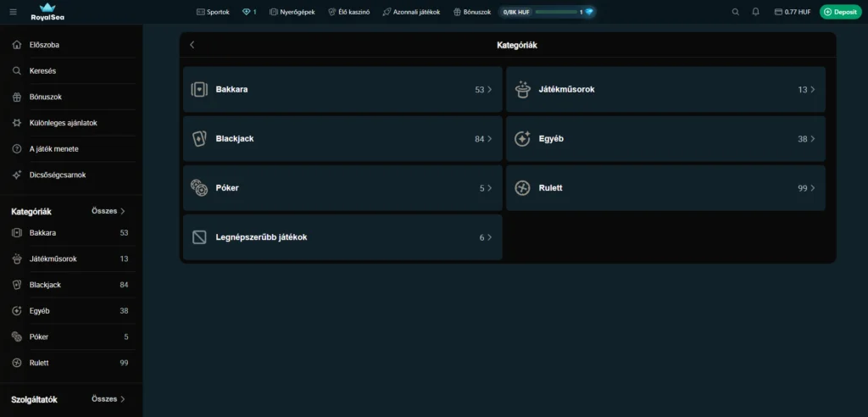Screen dimensions: 868x417
Task: Click the Rulett wheel icon in the sidebar
Action: click(x=17, y=363)
